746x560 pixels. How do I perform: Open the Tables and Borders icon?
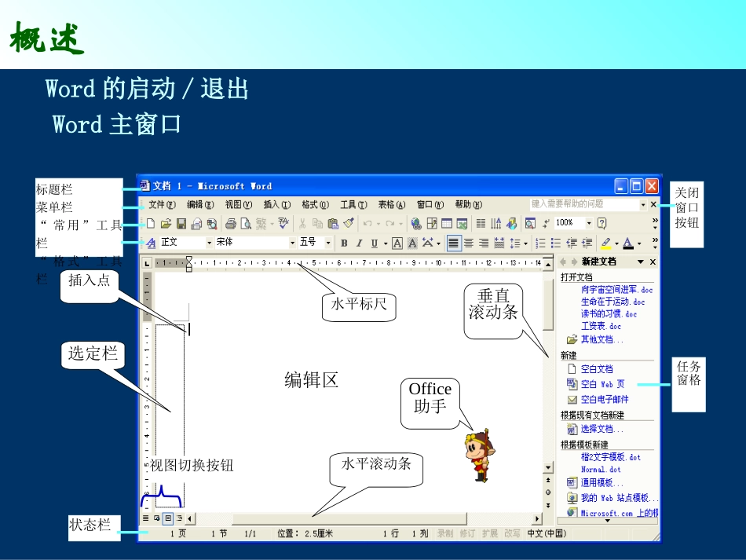coord(432,223)
